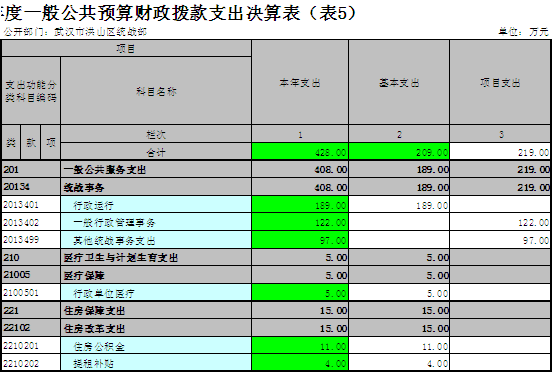Select the 住房公积金 name cell
The width and height of the screenshot is (553, 373).
[x=156, y=346]
